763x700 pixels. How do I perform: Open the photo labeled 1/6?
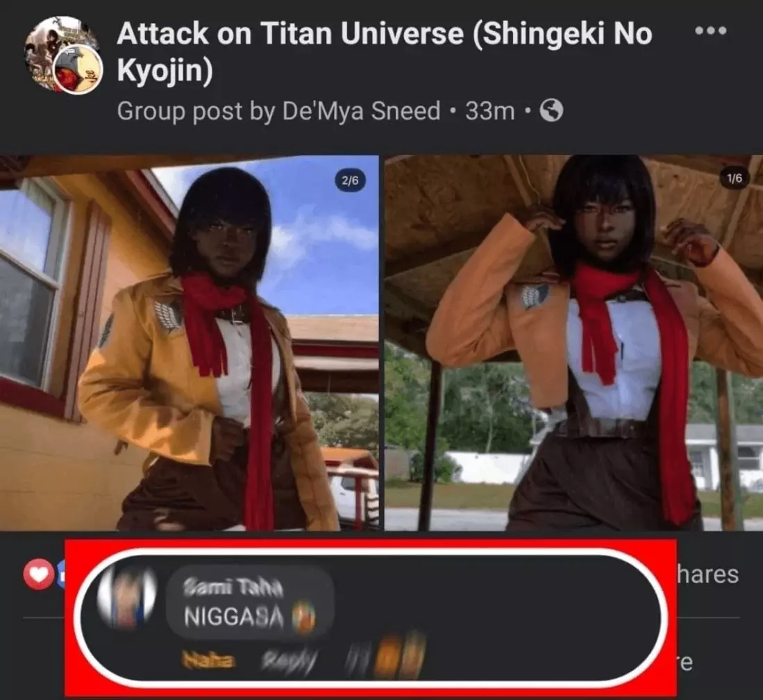pyautogui.click(x=573, y=342)
